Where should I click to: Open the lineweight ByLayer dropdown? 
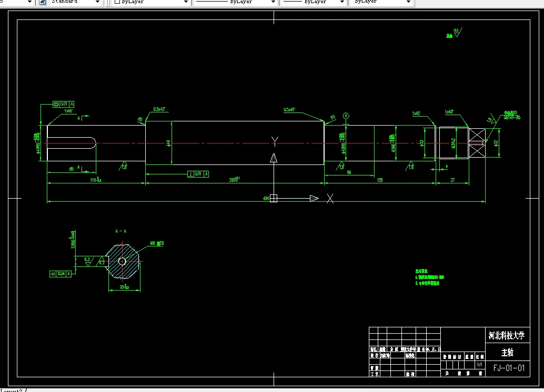pyautogui.click(x=342, y=2)
